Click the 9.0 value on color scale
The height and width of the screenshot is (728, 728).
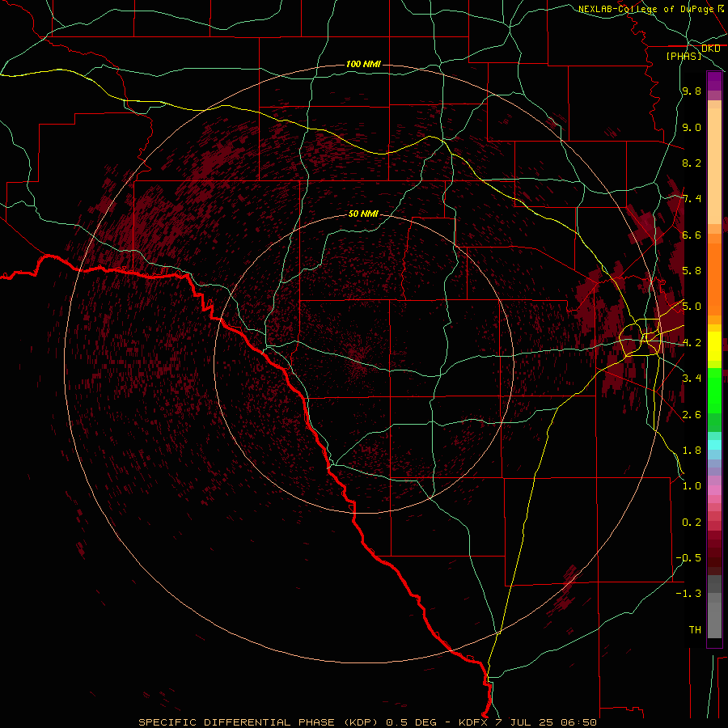[x=692, y=128]
